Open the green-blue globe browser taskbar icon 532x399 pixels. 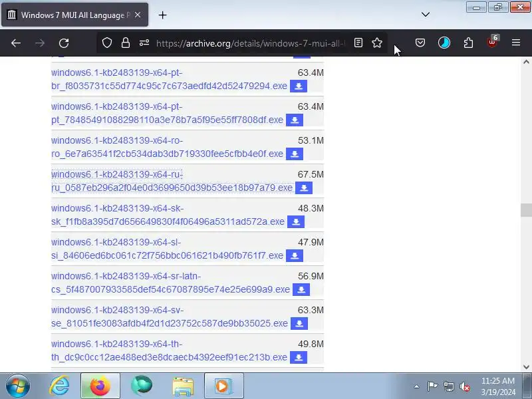[x=142, y=386]
